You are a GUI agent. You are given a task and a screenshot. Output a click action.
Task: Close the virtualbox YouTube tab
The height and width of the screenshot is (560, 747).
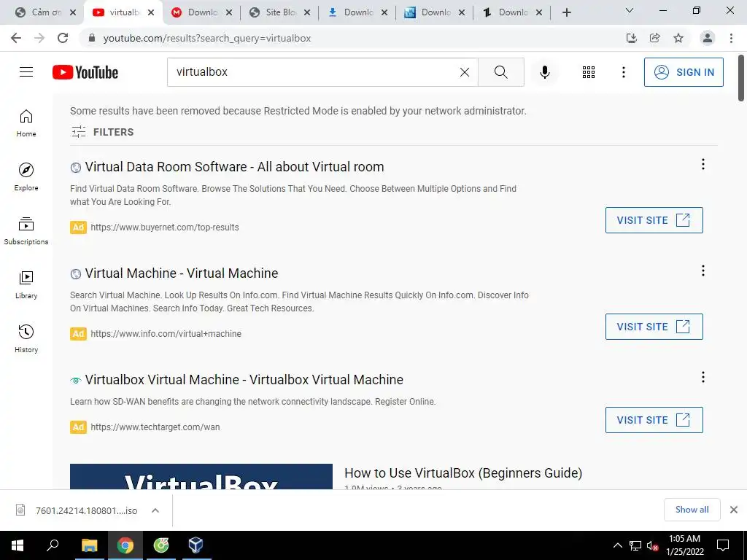pos(151,12)
